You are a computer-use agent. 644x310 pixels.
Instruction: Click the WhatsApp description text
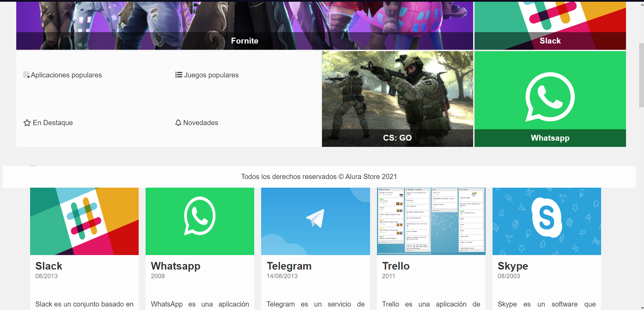pyautogui.click(x=200, y=304)
